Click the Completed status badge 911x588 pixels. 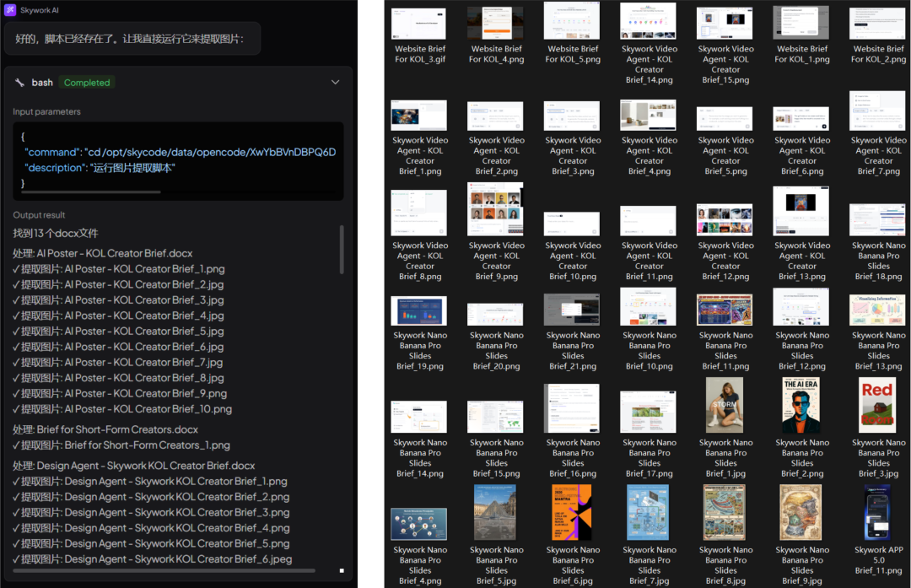click(87, 83)
